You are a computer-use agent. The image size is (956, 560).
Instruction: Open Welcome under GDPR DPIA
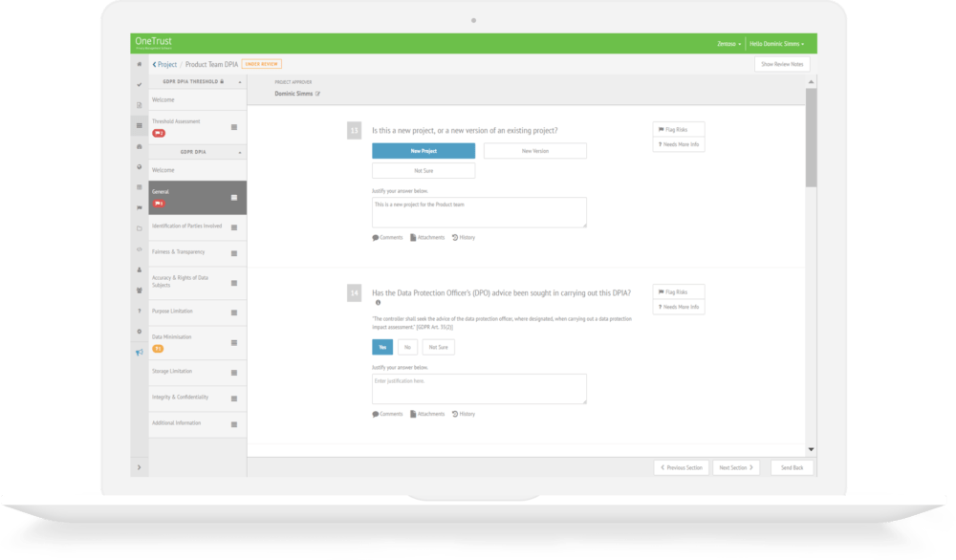(x=198, y=171)
